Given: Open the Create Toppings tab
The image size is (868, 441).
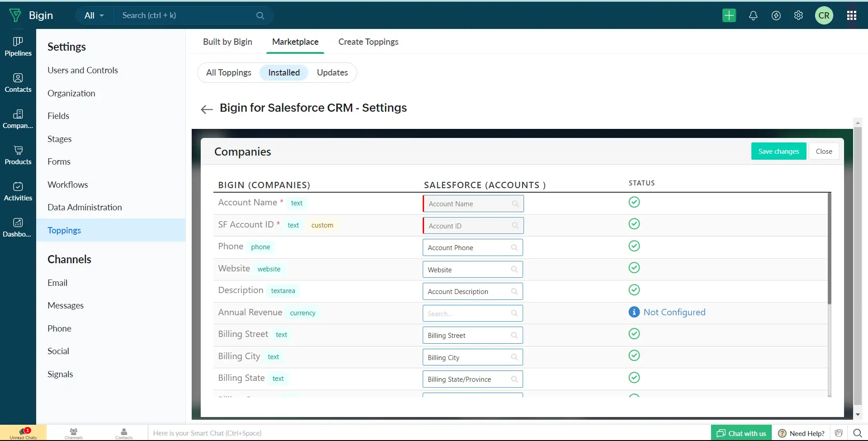Looking at the screenshot, I should [368, 42].
